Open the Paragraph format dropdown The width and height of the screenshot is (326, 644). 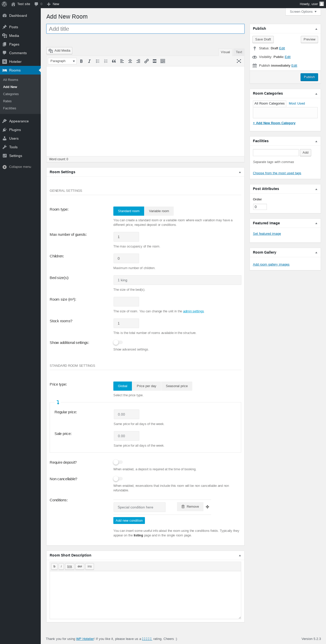coord(62,61)
